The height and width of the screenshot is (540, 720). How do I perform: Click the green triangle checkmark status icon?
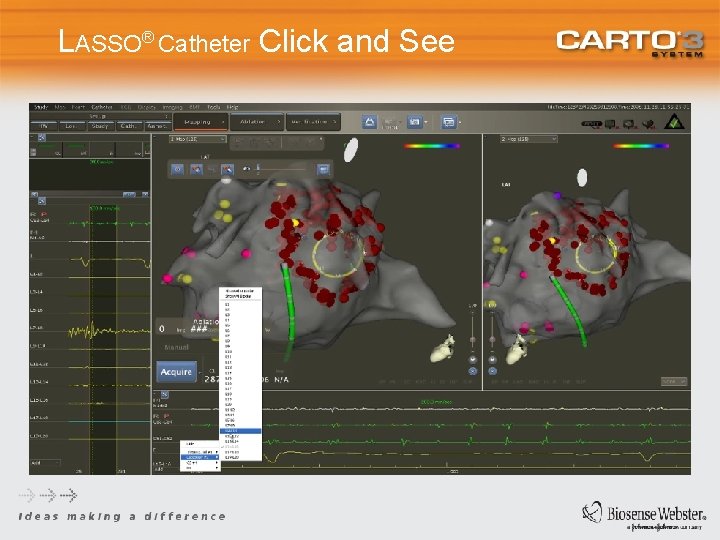(x=674, y=122)
